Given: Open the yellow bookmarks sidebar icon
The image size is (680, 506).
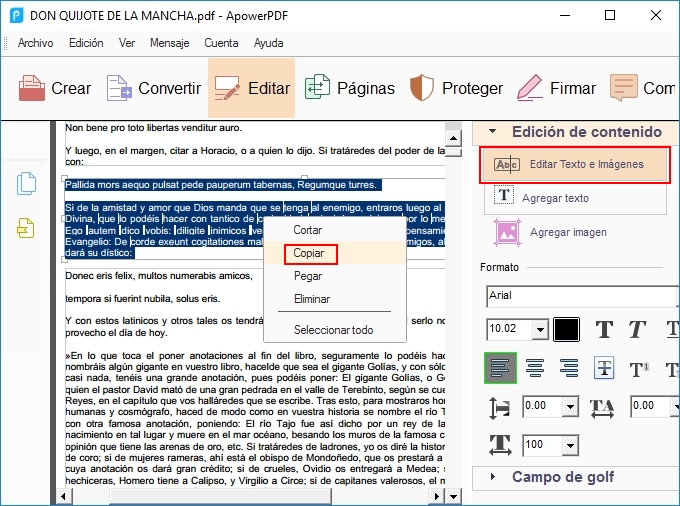Looking at the screenshot, I should click(x=26, y=228).
